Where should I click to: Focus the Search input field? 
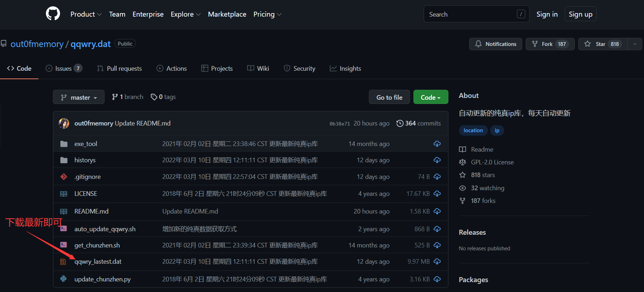point(476,14)
